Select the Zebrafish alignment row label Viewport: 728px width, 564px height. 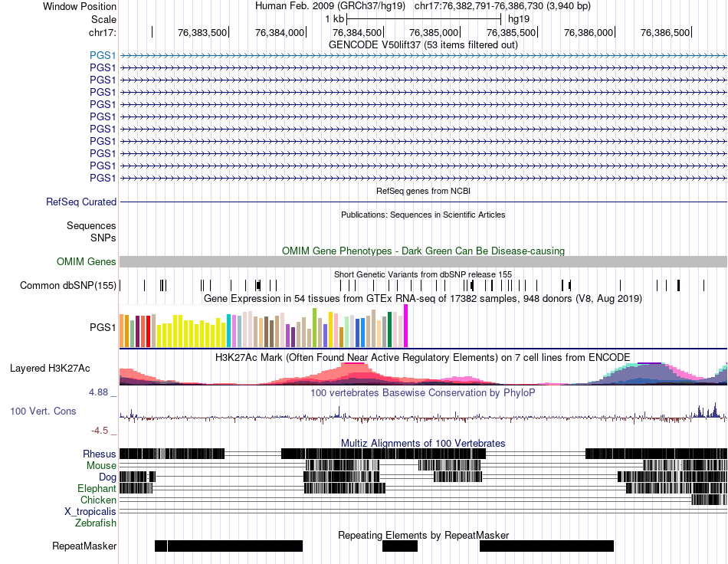(x=96, y=523)
